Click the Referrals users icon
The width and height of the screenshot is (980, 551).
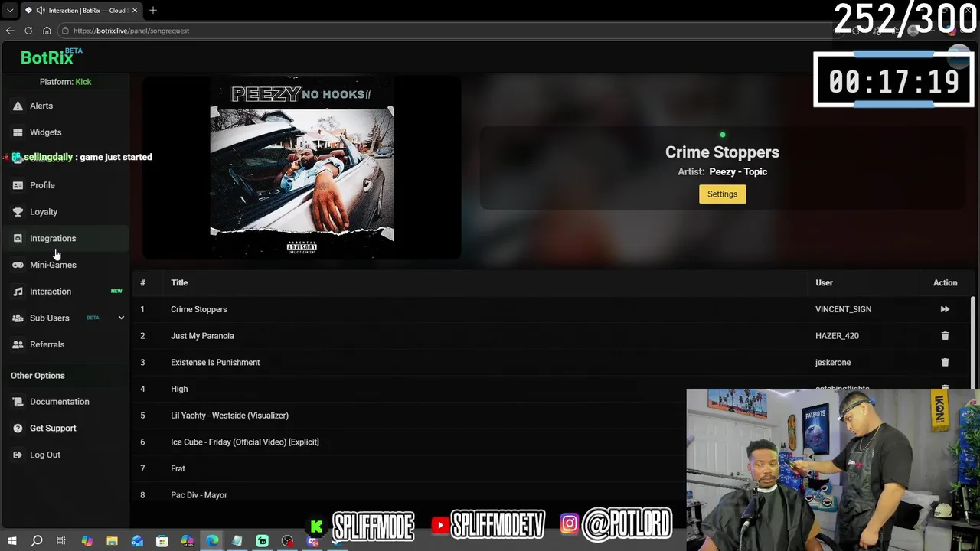pos(18,344)
